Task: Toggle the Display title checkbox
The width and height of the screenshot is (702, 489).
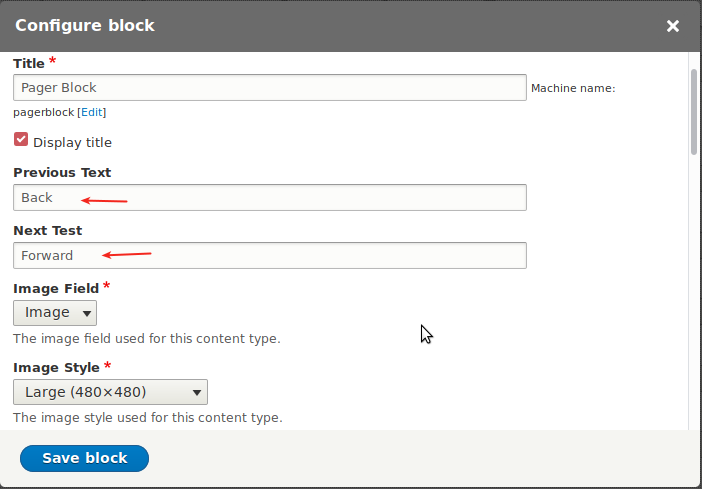Action: 21,139
